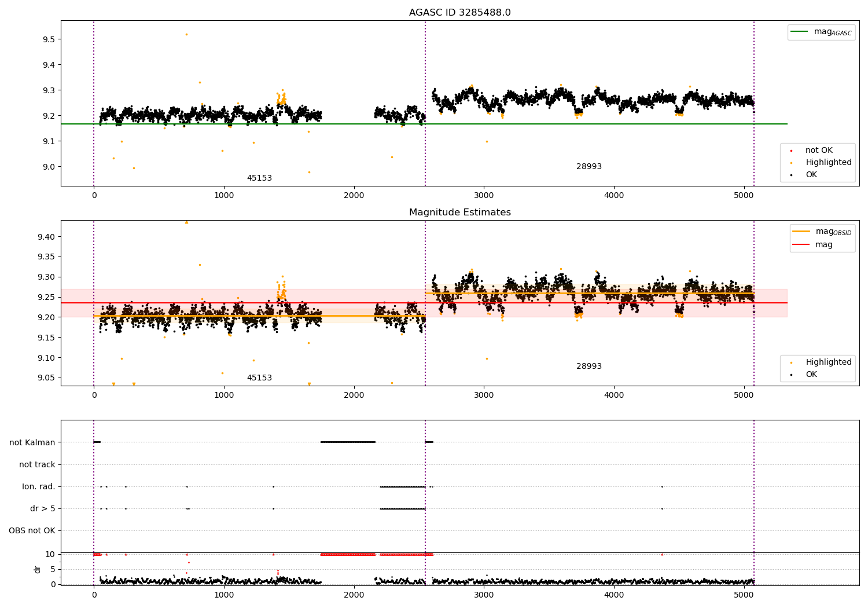The height and width of the screenshot is (608, 868).
Task: Click the 'dr' y-axis label at the bottom
Action: [x=38, y=569]
